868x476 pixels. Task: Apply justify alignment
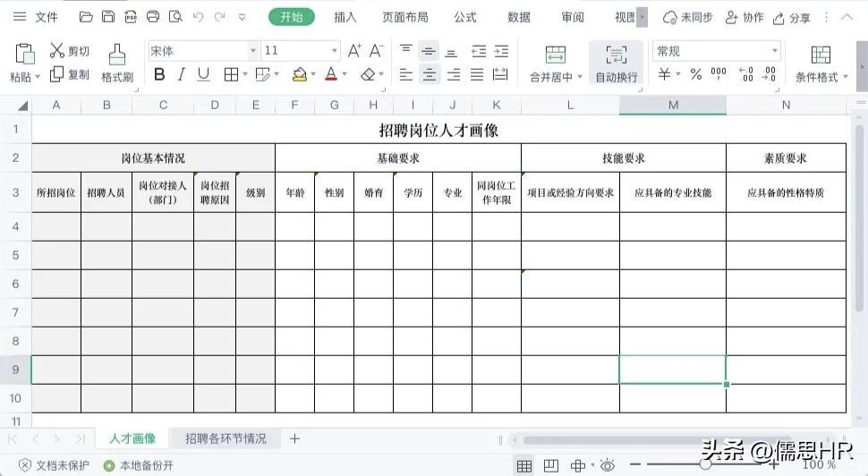[477, 74]
